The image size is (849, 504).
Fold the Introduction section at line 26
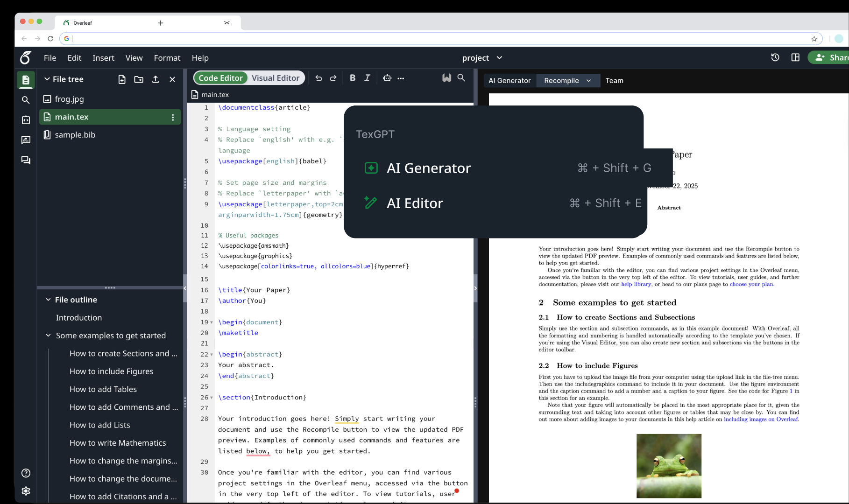[x=212, y=398]
